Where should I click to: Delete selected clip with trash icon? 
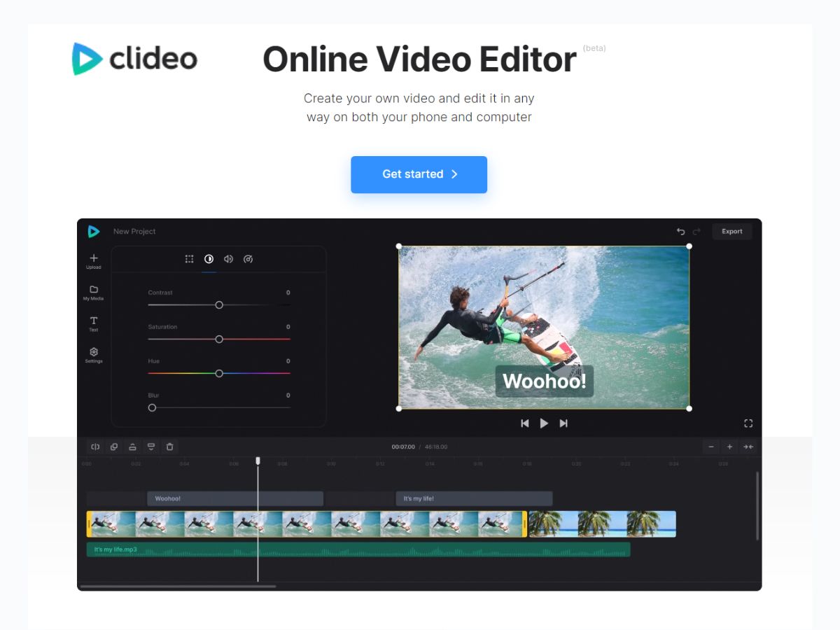169,447
